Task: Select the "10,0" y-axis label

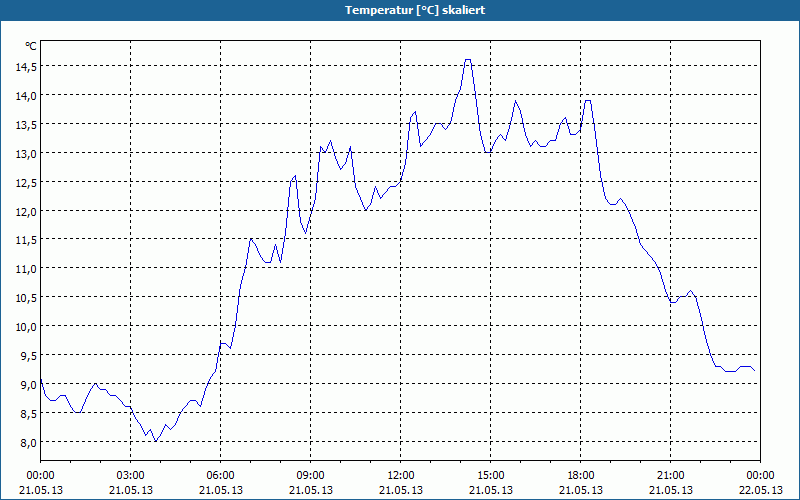Action: (25, 327)
